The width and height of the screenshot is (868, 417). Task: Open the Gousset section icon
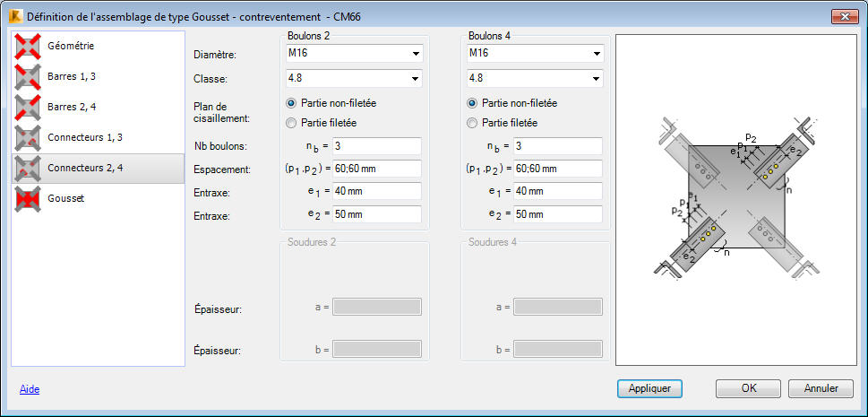28,198
